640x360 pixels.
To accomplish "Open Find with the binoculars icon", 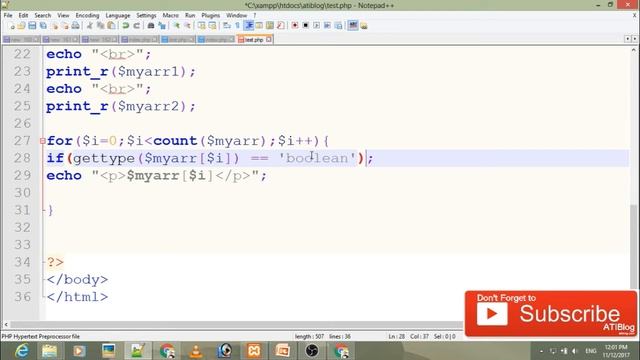I will click(151, 26).
